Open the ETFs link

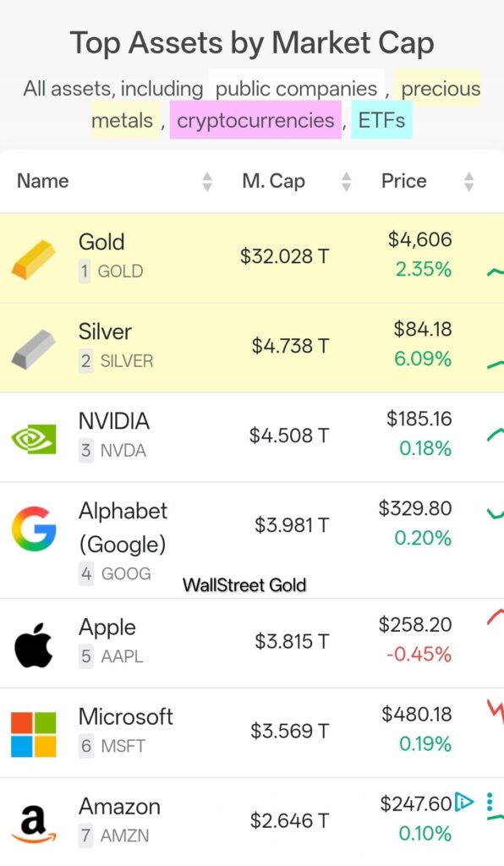381,120
